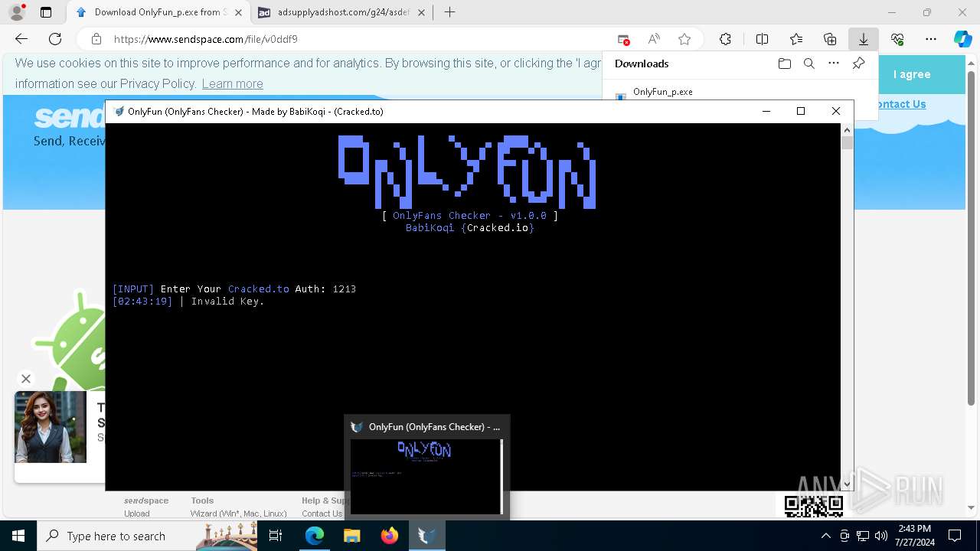Open the volume speaker tray icon
This screenshot has width=980, height=551.
(881, 536)
